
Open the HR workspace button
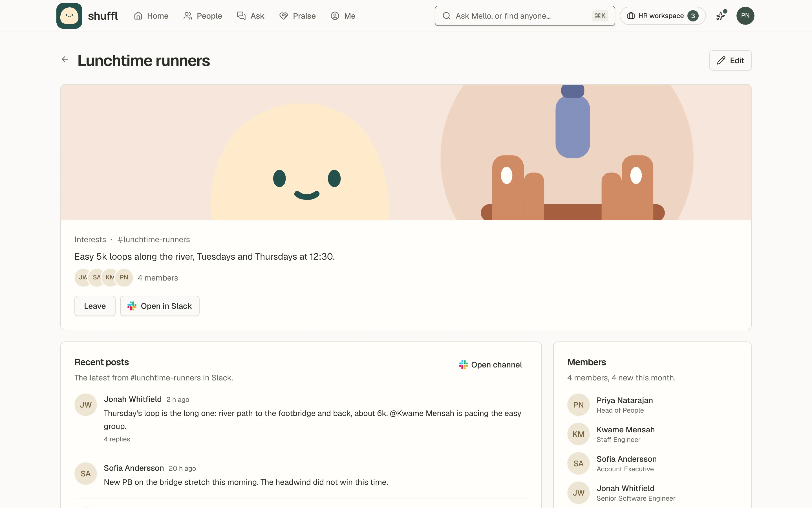(663, 16)
